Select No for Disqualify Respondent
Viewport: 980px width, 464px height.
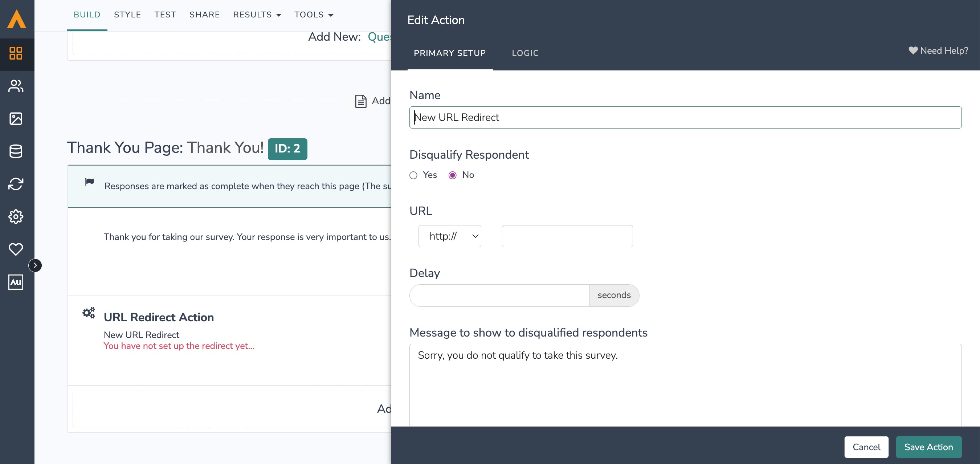tap(452, 175)
